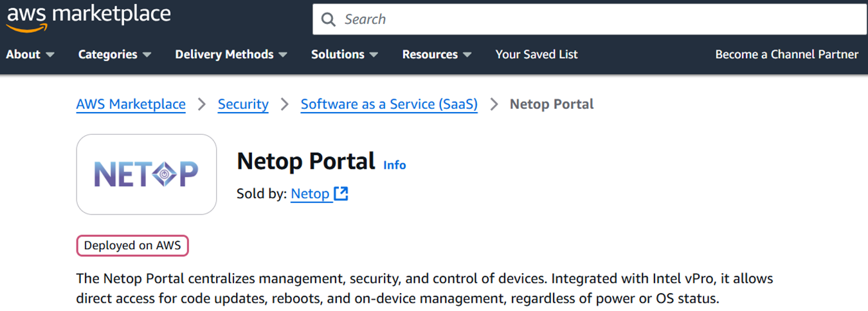
Task: Expand the About dropdown menu
Action: [x=30, y=55]
